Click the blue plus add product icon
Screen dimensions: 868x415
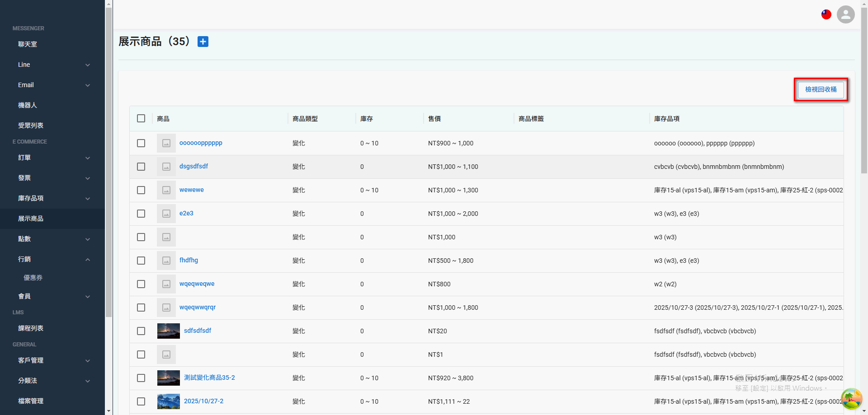coord(203,42)
